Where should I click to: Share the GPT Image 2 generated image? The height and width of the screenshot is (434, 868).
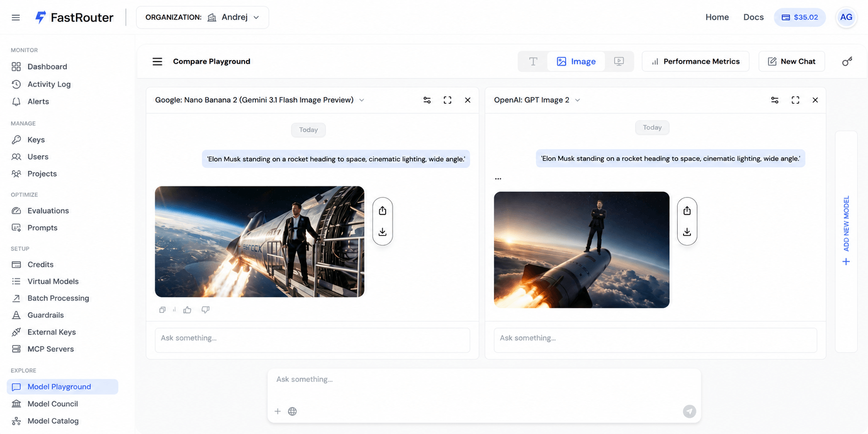coord(687,210)
